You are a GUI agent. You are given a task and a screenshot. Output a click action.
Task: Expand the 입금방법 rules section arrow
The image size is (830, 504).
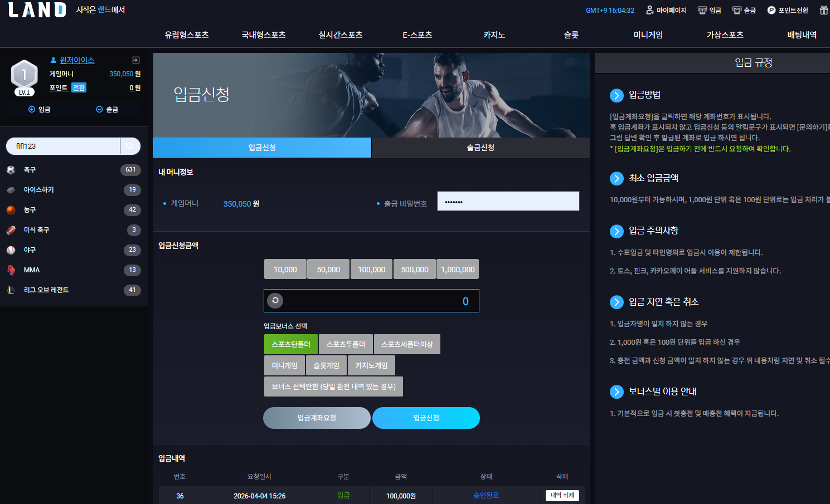[617, 95]
